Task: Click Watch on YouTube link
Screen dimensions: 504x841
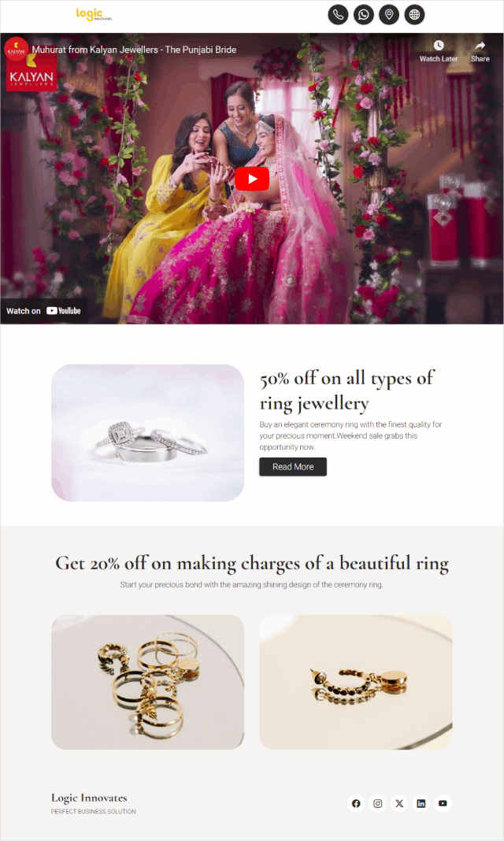Action: (x=43, y=310)
